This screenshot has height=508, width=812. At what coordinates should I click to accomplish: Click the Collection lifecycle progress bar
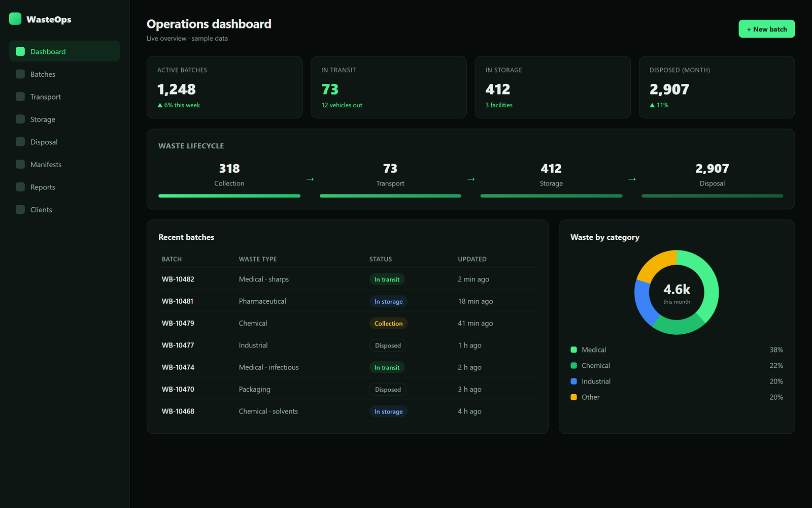[x=229, y=196]
